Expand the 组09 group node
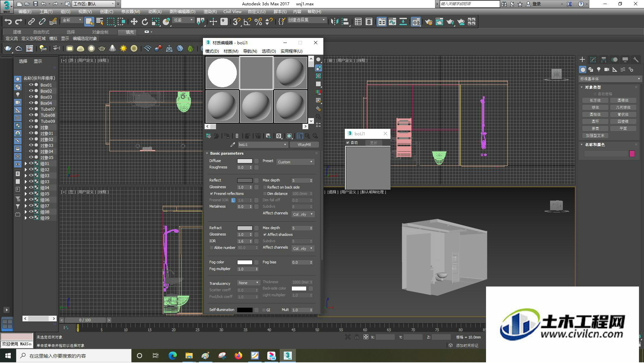 click(x=26, y=218)
